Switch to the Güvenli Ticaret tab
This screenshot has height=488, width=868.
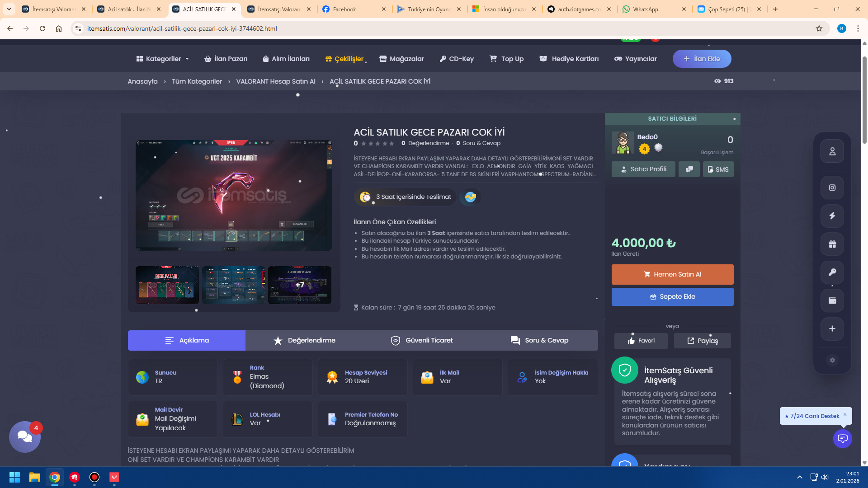coord(422,341)
